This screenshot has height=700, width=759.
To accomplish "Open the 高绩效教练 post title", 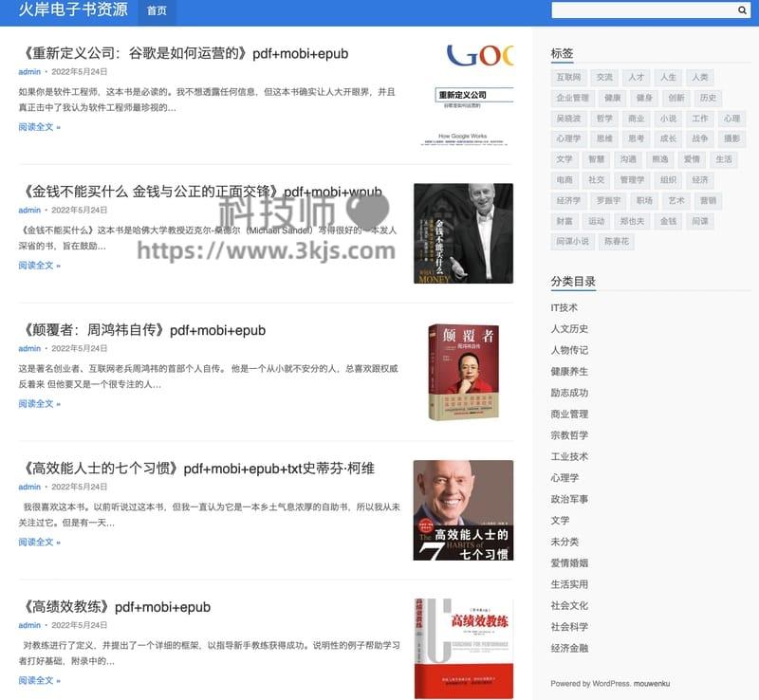I will tap(116, 607).
